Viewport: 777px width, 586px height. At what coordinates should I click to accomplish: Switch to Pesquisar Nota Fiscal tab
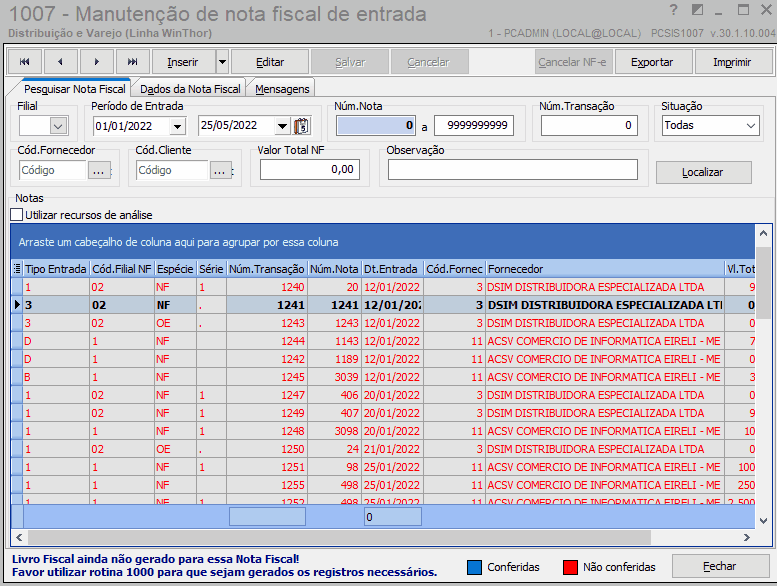(x=74, y=89)
